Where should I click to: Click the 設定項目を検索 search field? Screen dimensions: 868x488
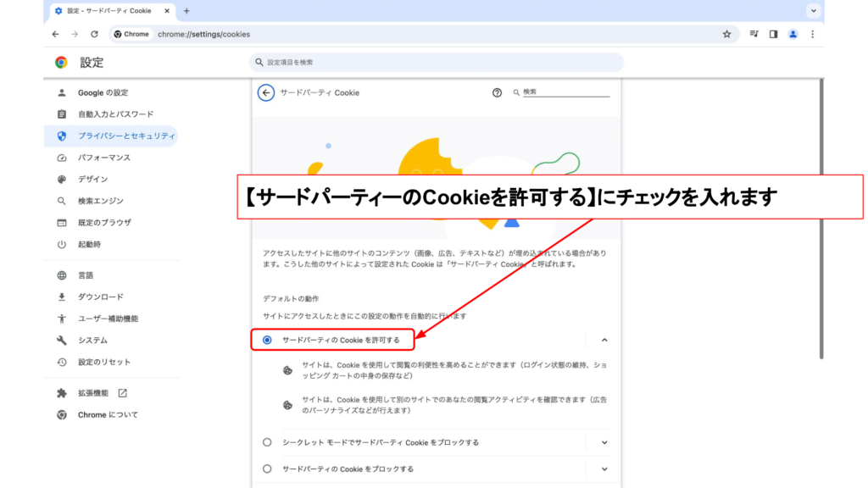(437, 63)
